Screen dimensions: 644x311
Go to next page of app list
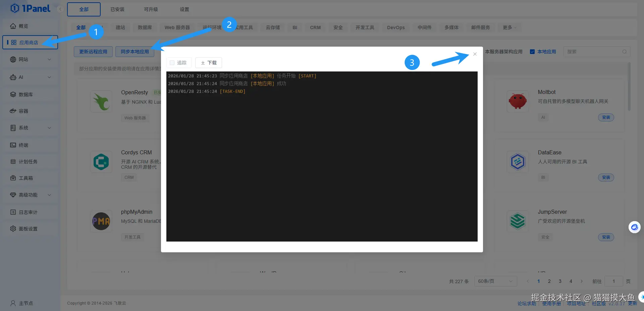[582, 281]
